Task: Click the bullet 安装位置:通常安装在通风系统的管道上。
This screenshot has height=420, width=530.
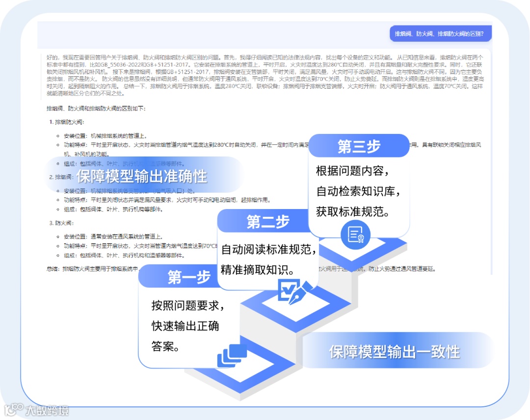Action: pos(113,236)
